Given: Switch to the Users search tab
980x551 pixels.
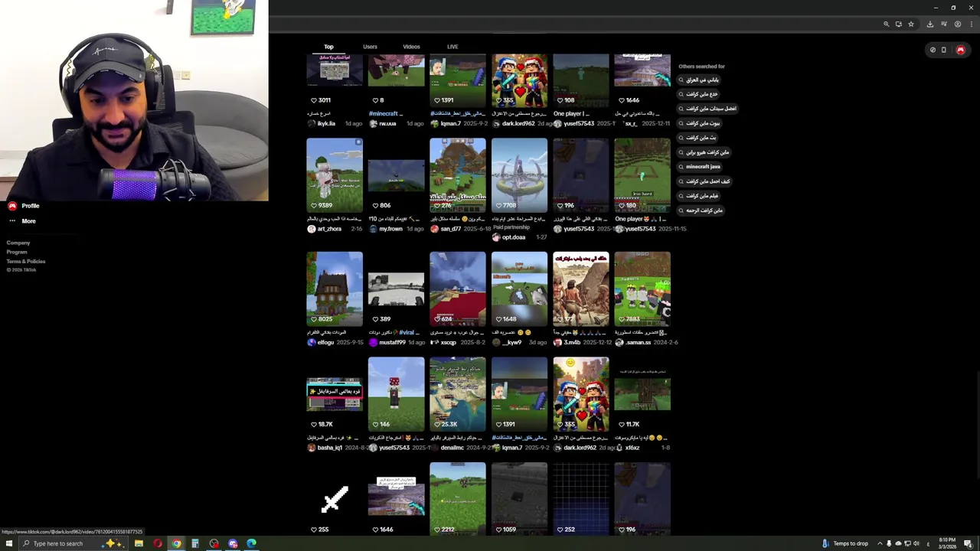Looking at the screenshot, I should point(370,47).
